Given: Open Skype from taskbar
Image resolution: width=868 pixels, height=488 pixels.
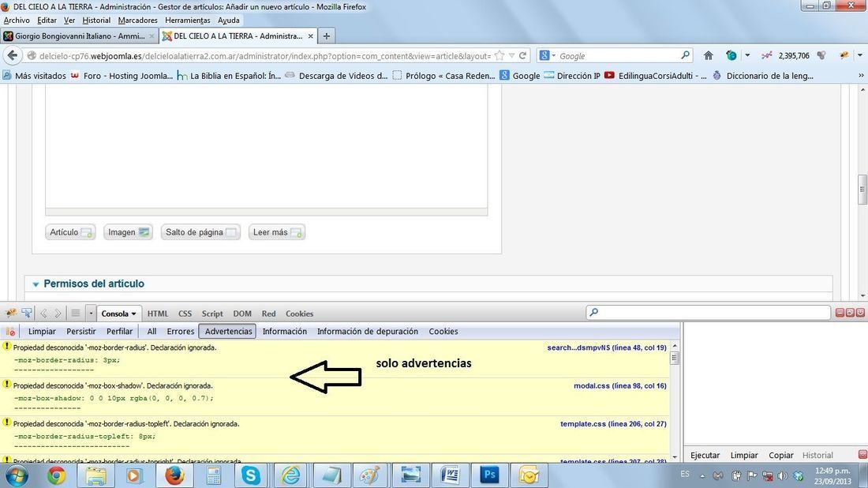Looking at the screenshot, I should pyautogui.click(x=251, y=475).
